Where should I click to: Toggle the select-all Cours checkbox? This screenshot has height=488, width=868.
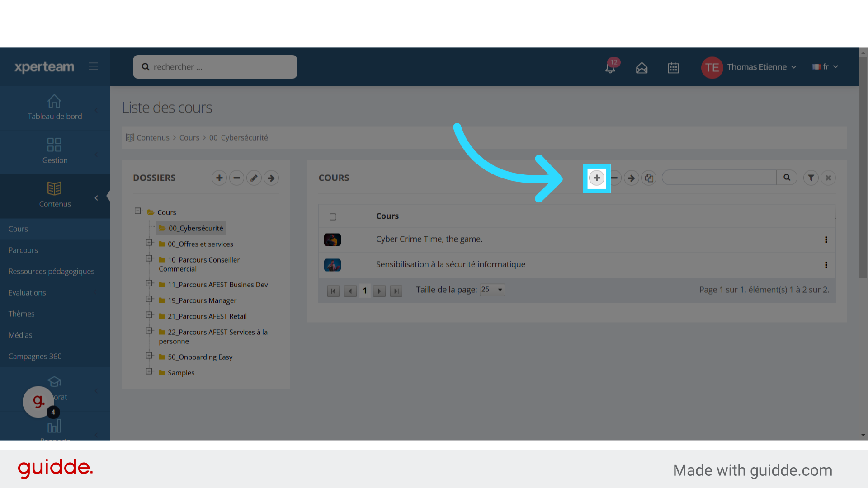coord(333,217)
